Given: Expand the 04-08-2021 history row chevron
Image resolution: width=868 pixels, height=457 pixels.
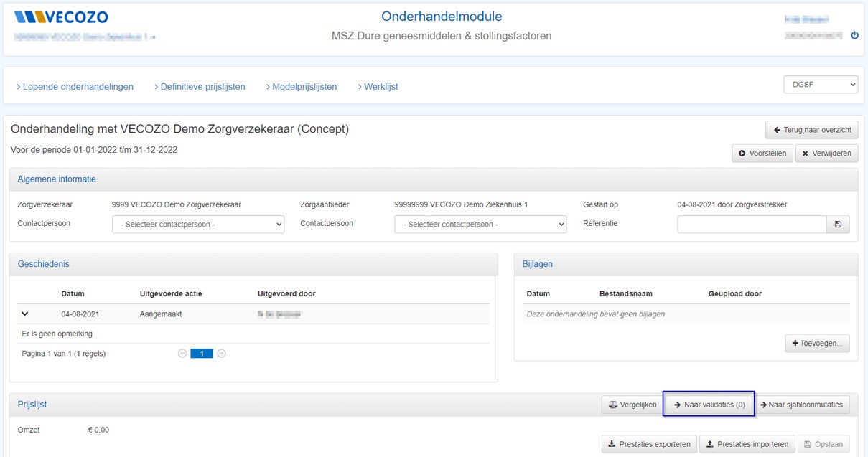Looking at the screenshot, I should click(25, 314).
